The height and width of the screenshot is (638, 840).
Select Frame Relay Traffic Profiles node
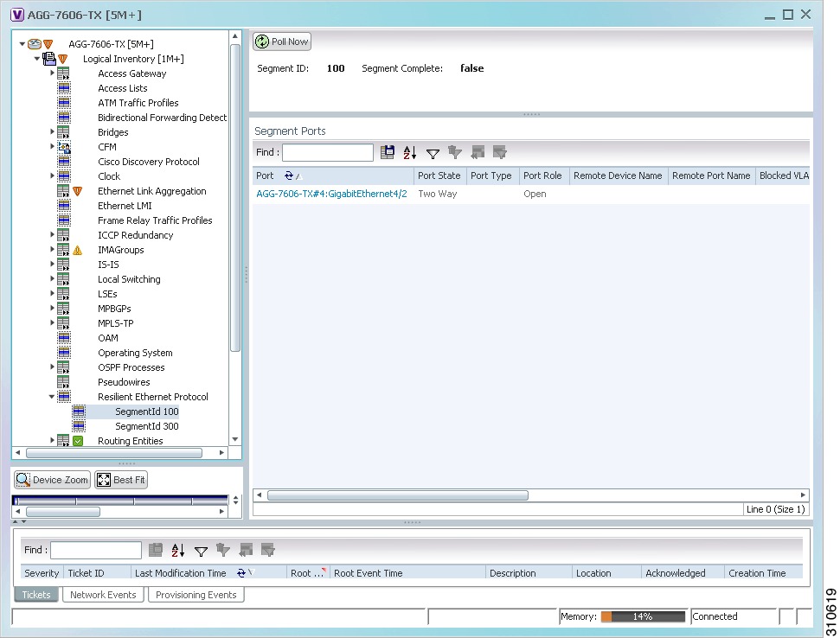point(155,220)
